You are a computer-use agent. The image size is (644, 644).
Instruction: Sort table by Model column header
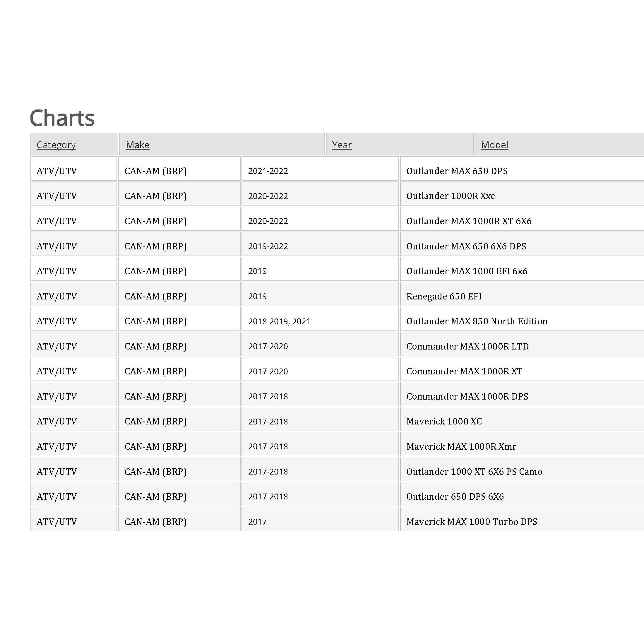tap(494, 145)
